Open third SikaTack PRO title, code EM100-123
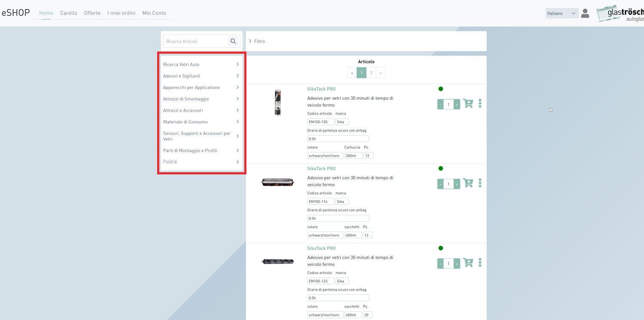644x320 pixels. [x=322, y=248]
